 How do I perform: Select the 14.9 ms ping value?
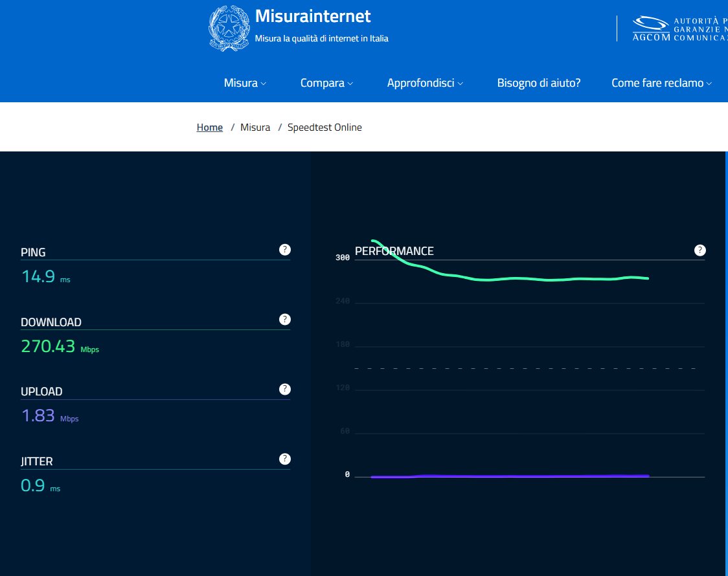point(38,276)
